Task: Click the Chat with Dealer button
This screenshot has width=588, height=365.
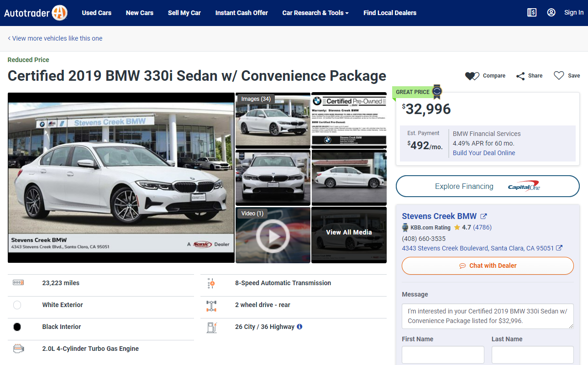Action: (488, 266)
